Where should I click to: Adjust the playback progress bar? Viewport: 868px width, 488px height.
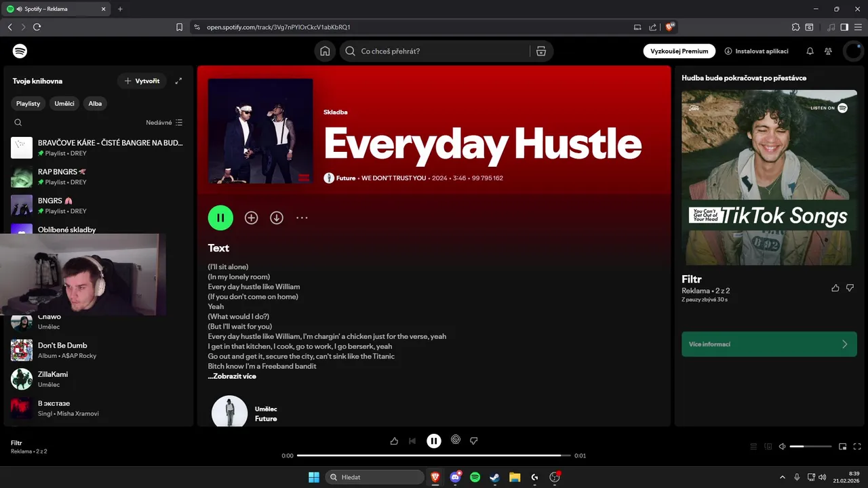tap(434, 455)
